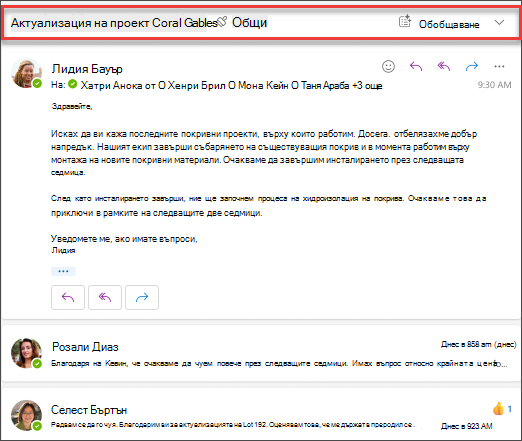Expand the chevron next to Обобщаване
The height and width of the screenshot is (441, 522).
[x=499, y=23]
